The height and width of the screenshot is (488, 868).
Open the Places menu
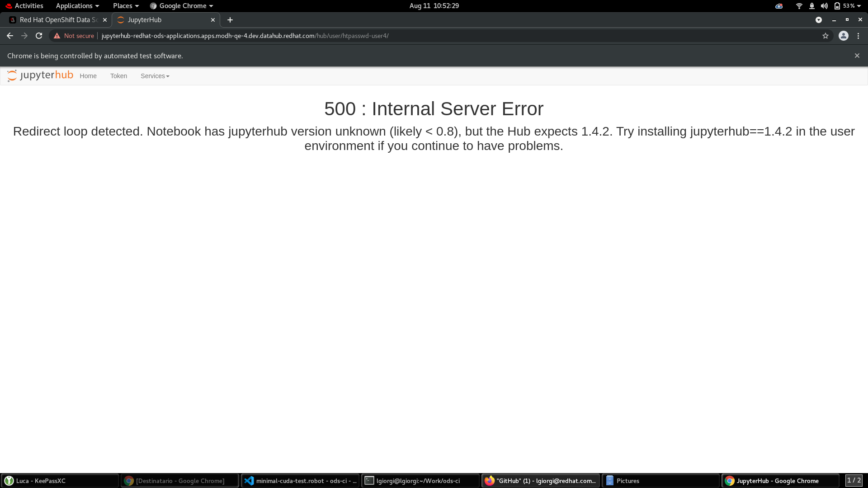(126, 6)
